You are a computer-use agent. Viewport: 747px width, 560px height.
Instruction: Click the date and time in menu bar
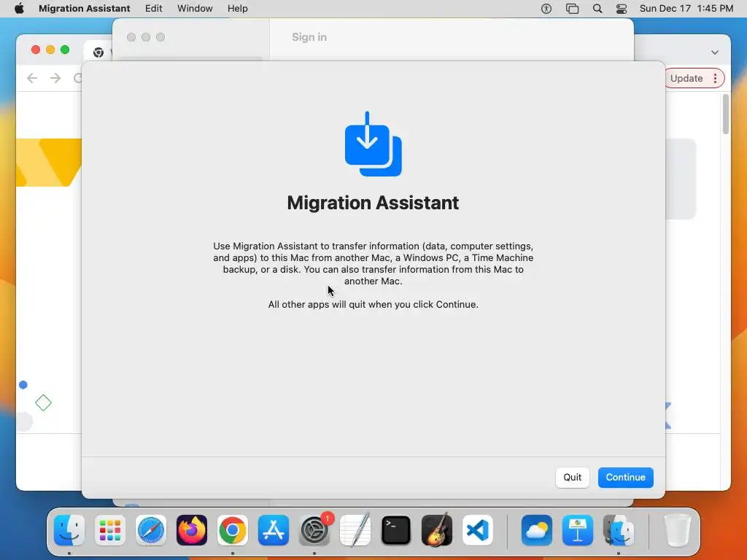pyautogui.click(x=686, y=9)
